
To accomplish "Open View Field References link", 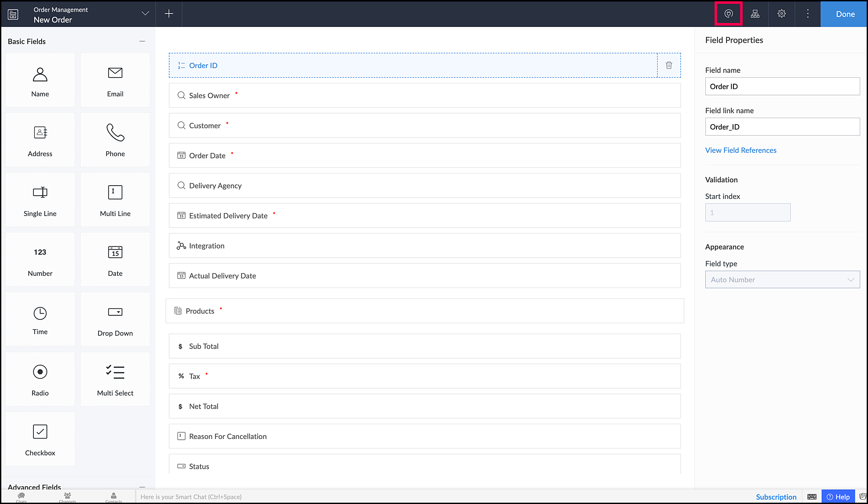I will click(740, 150).
